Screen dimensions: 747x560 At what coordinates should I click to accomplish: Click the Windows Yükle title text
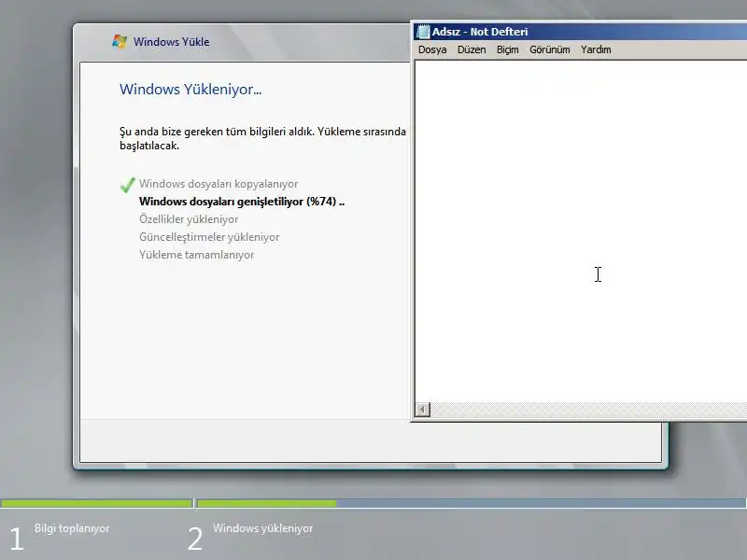point(171,42)
